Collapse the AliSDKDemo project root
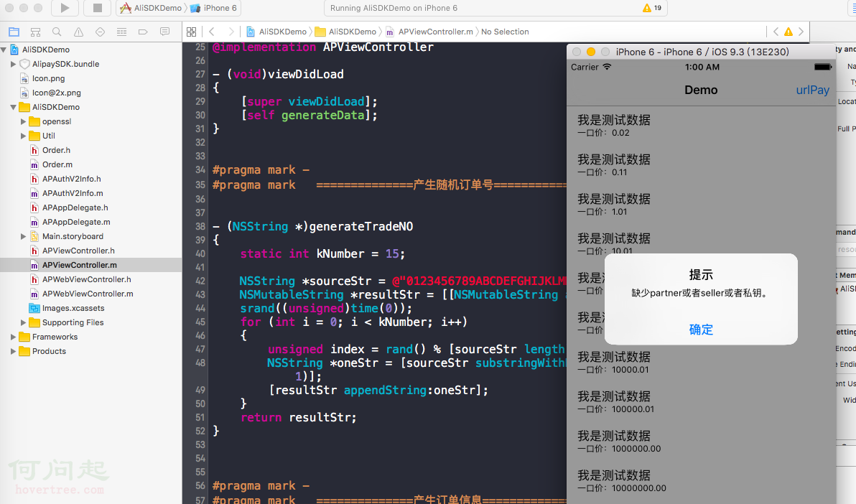856x504 pixels. [4, 50]
